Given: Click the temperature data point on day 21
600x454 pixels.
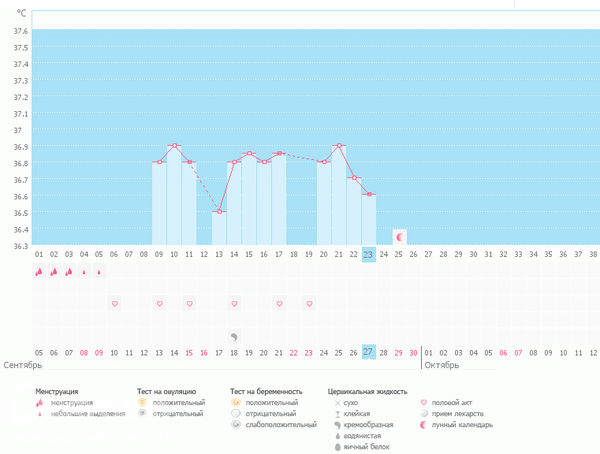Looking at the screenshot, I should point(339,146).
